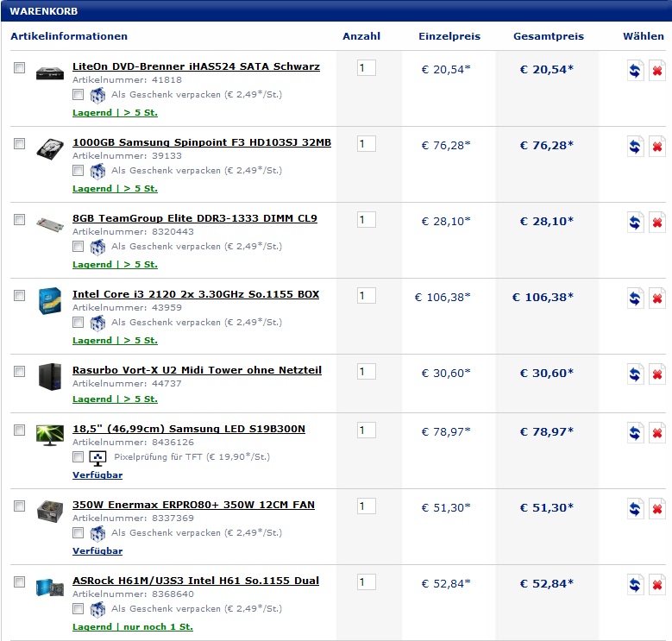Update icon for Enermax ERPRO80+ row
The height and width of the screenshot is (641, 672).
click(635, 509)
